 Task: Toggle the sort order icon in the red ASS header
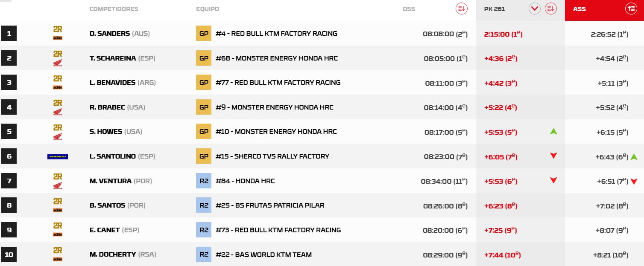coord(631,9)
